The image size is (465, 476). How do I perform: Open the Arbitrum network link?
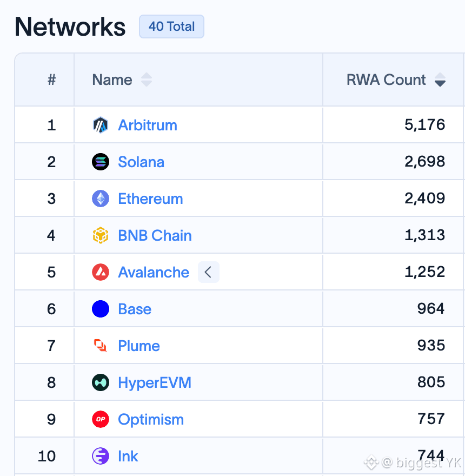tap(148, 125)
